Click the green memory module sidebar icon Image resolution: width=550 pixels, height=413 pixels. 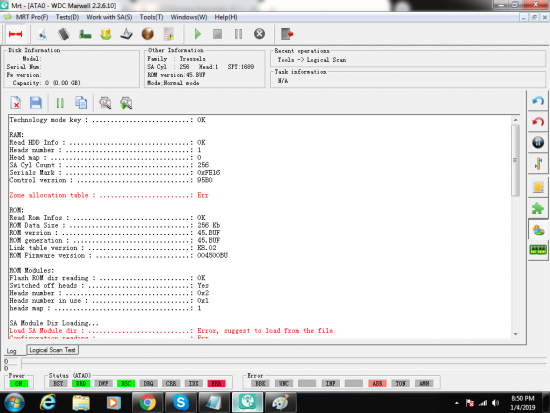538,250
